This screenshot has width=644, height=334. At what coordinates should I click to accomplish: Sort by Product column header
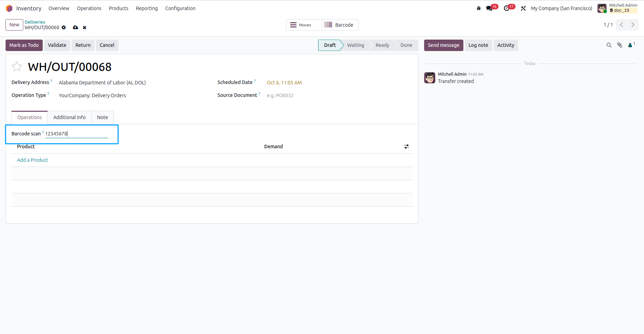[x=26, y=147]
